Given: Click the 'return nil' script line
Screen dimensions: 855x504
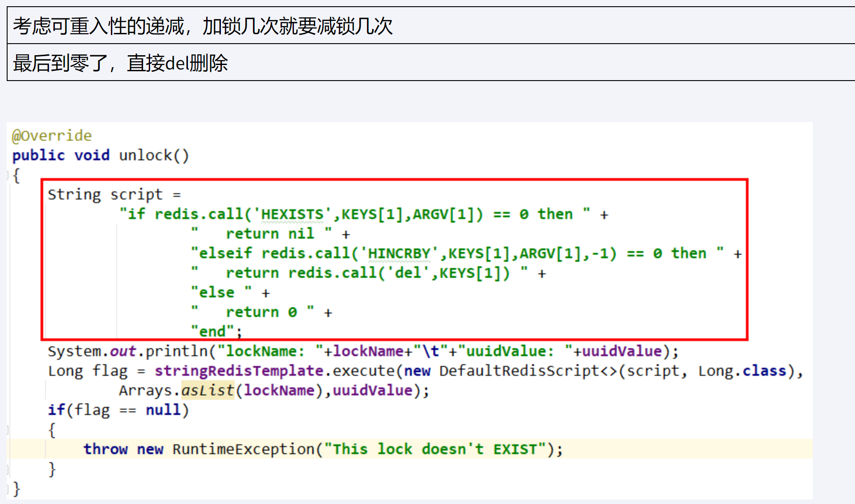Looking at the screenshot, I should pyautogui.click(x=269, y=234).
